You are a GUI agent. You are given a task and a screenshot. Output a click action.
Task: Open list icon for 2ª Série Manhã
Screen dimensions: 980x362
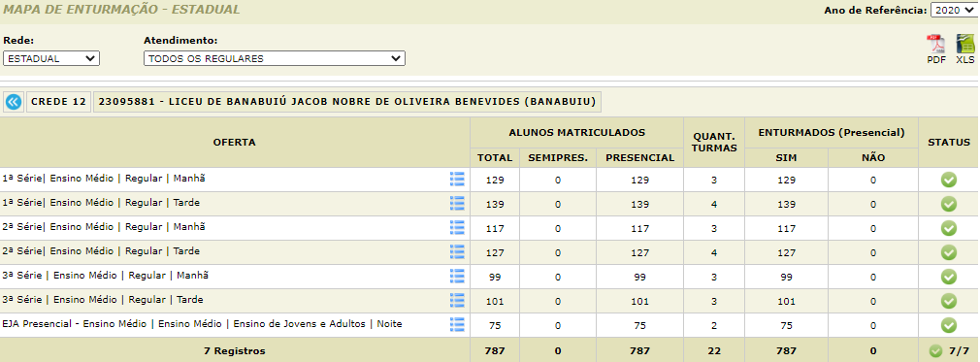[x=458, y=227]
